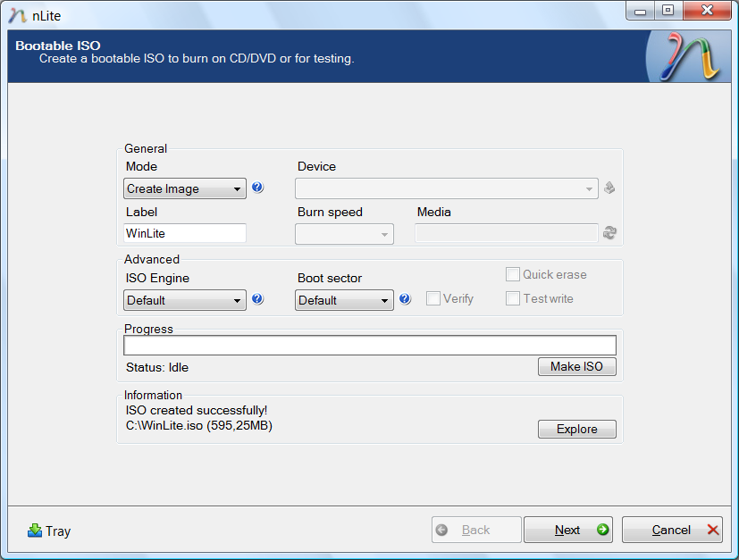Click the help icon next to Boot sector
Image resolution: width=739 pixels, height=560 pixels.
405,299
